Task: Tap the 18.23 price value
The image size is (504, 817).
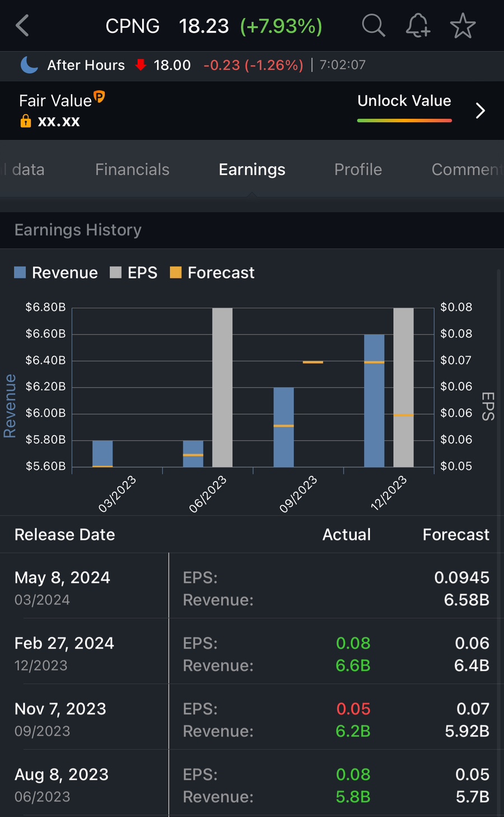Action: pos(204,26)
